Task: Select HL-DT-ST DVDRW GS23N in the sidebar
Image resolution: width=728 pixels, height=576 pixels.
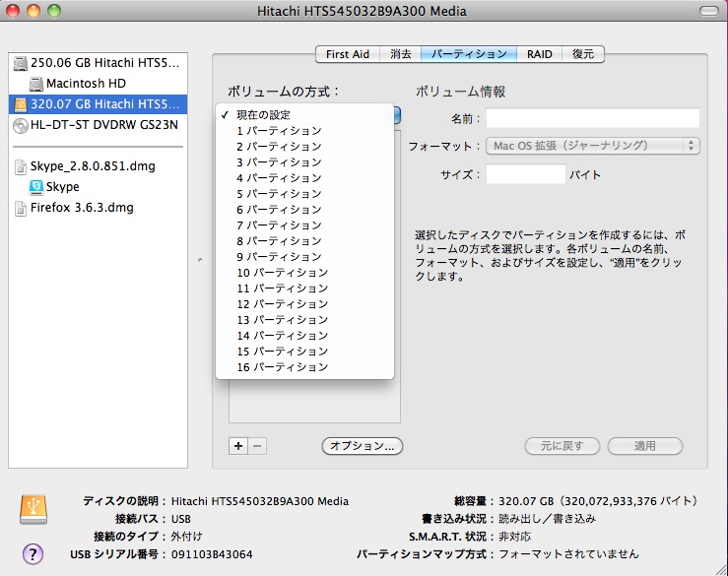Action: (98, 125)
